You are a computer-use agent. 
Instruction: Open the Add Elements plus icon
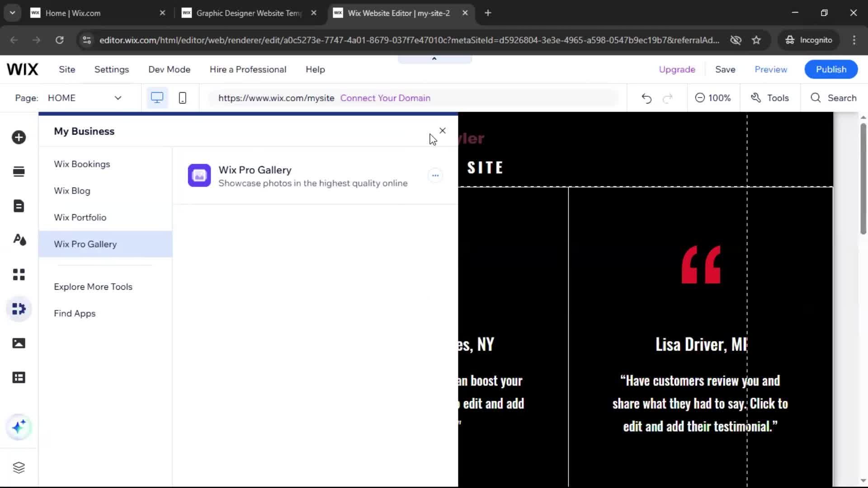(x=19, y=137)
